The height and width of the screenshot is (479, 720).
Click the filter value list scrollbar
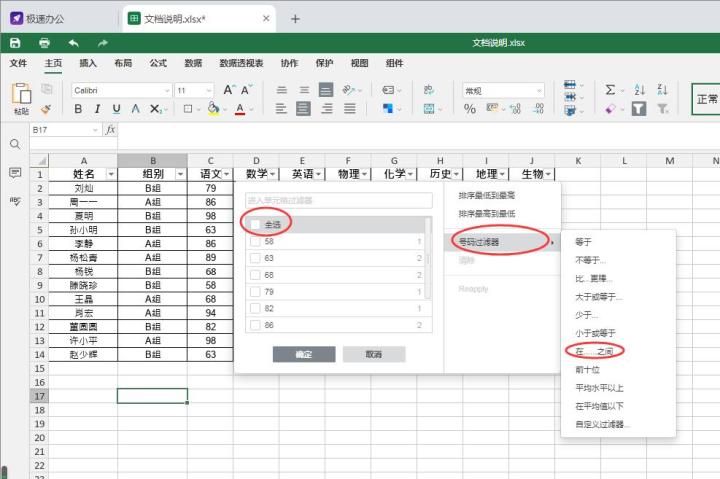pyautogui.click(x=428, y=258)
